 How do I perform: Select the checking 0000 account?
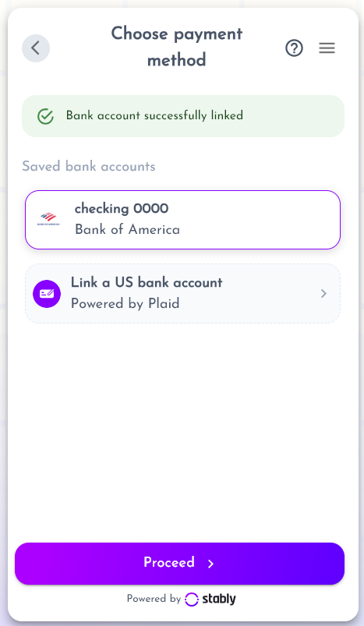(183, 220)
